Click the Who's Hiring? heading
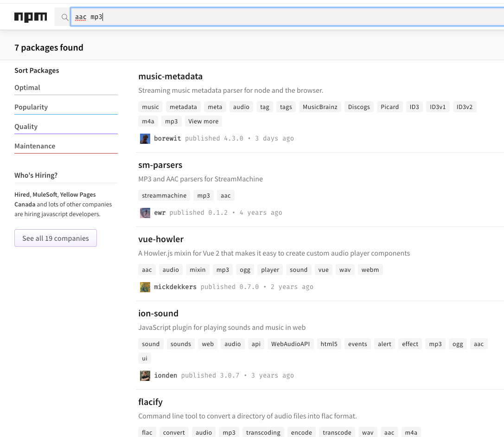Screen dimensions: 504x437 point(36,175)
